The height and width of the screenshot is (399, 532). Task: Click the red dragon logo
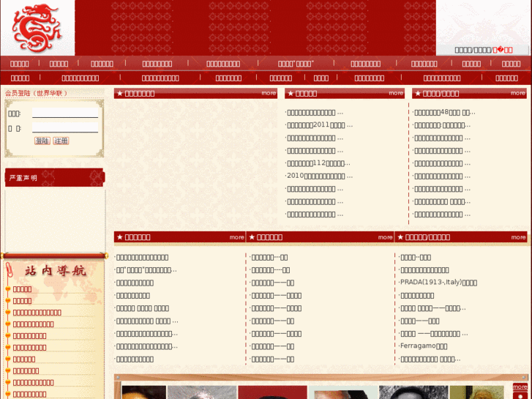coord(37,28)
